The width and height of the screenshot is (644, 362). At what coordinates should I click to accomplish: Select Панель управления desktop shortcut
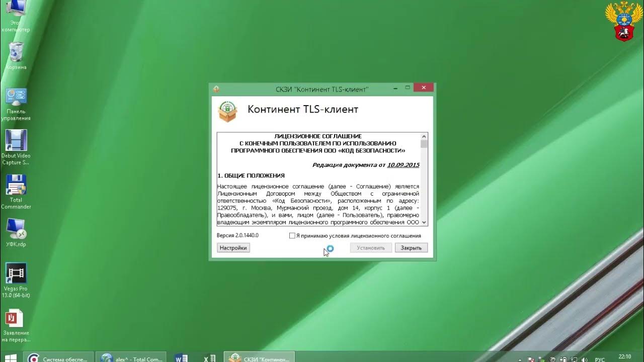[x=16, y=105]
